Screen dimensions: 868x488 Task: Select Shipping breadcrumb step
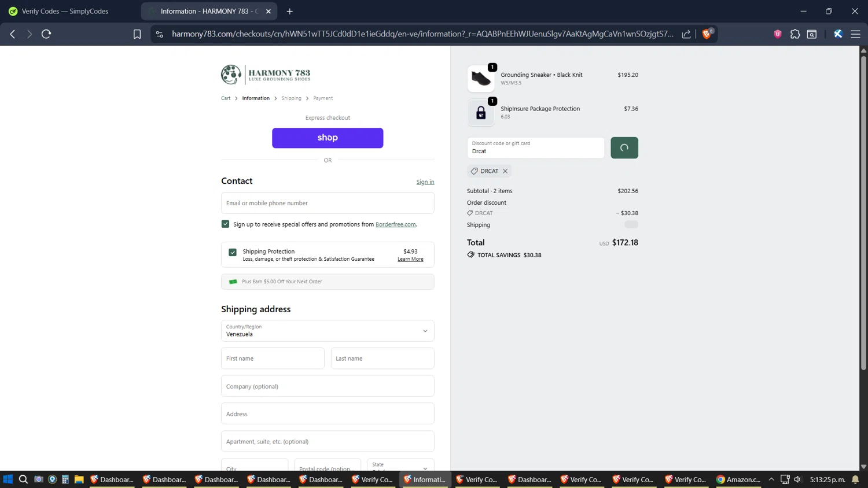pyautogui.click(x=291, y=98)
